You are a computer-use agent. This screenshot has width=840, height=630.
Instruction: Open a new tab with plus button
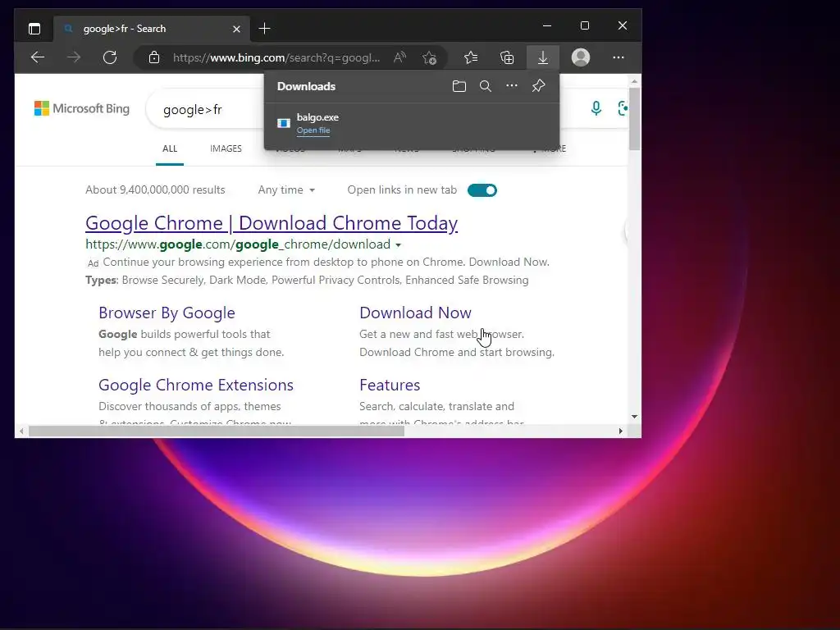tap(264, 29)
